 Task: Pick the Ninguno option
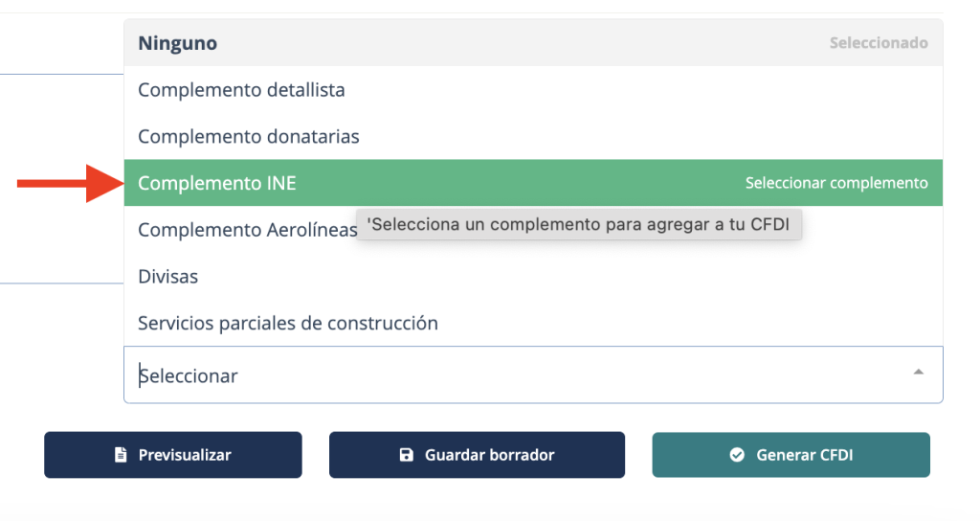(178, 43)
